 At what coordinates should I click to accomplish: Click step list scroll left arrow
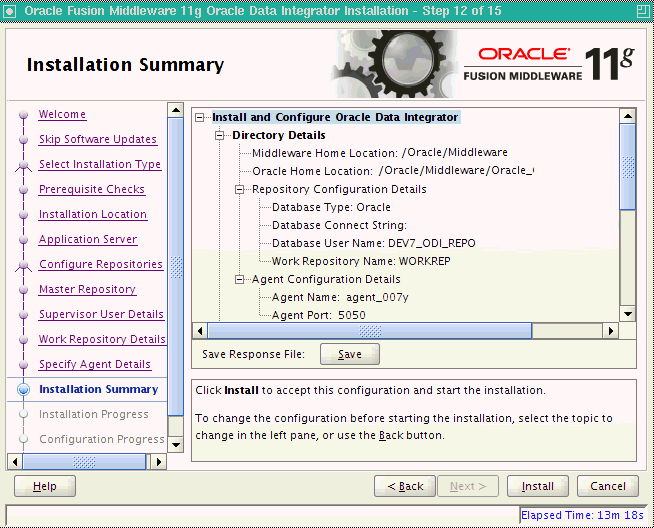coord(15,462)
